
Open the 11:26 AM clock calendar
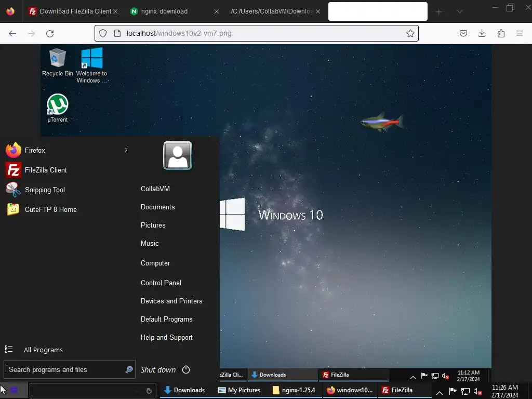click(x=505, y=391)
